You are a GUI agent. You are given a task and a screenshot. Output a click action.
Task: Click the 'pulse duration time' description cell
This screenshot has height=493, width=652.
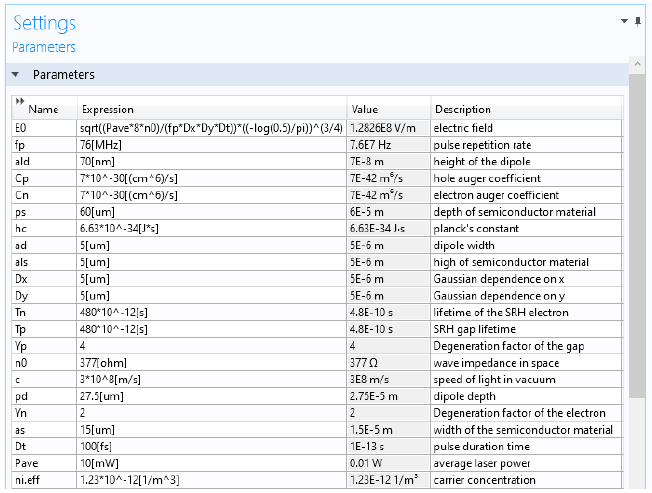pyautogui.click(x=525, y=446)
